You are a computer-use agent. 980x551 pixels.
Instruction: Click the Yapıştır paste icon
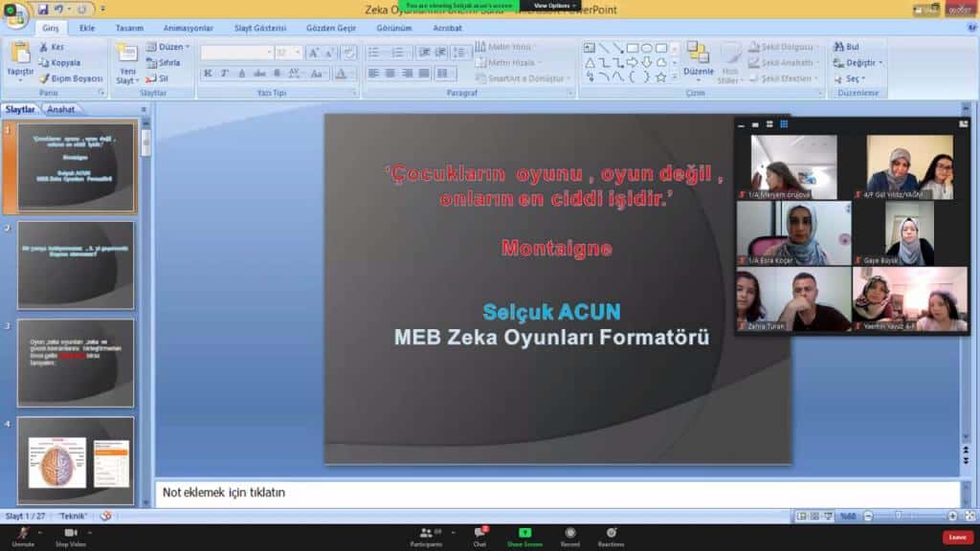(20, 54)
